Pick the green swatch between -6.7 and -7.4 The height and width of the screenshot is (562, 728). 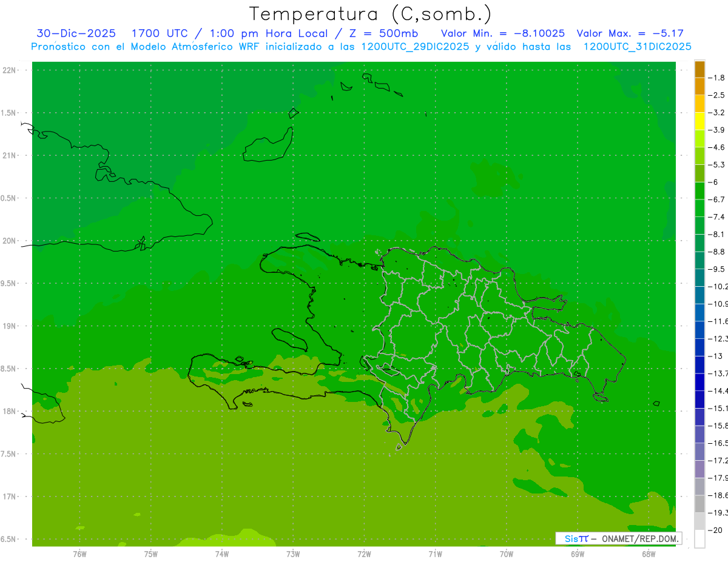(699, 208)
